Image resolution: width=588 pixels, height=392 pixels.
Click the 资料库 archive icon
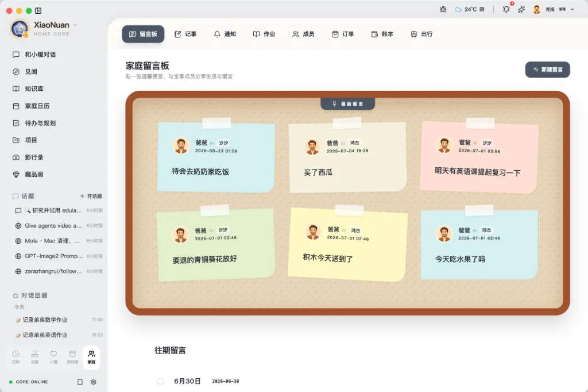[72, 357]
